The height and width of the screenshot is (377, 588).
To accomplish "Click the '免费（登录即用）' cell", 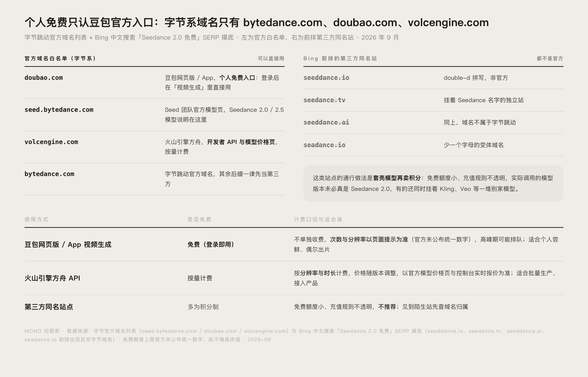I will click(211, 245).
